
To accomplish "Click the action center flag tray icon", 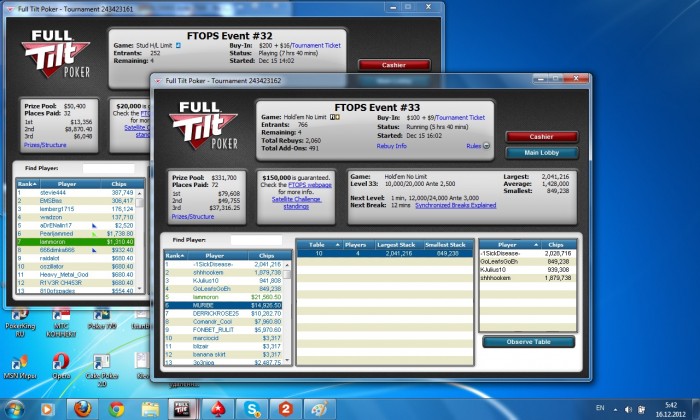I will coord(641,409).
